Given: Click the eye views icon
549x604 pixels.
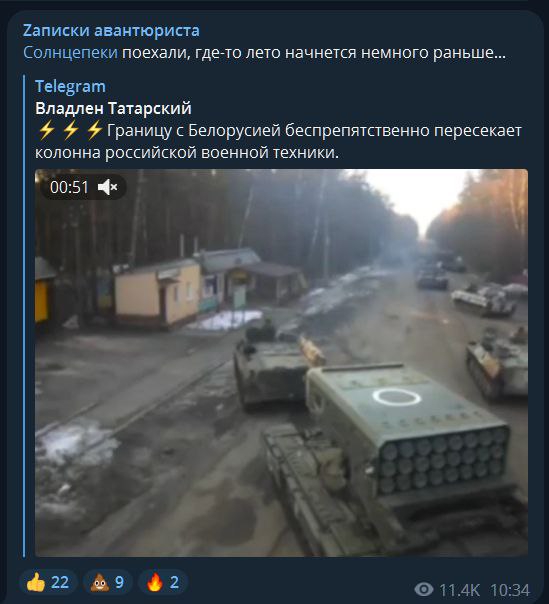Looking at the screenshot, I should pos(424,589).
